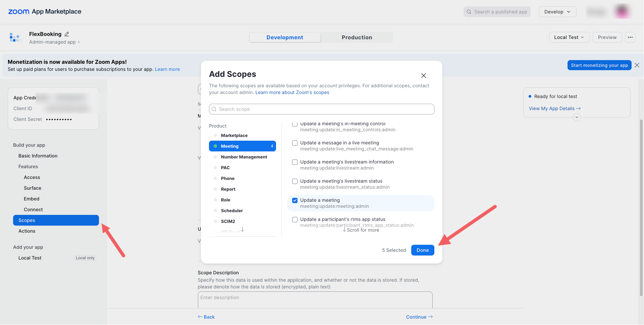Dismiss the monetization banner with X

(x=637, y=65)
